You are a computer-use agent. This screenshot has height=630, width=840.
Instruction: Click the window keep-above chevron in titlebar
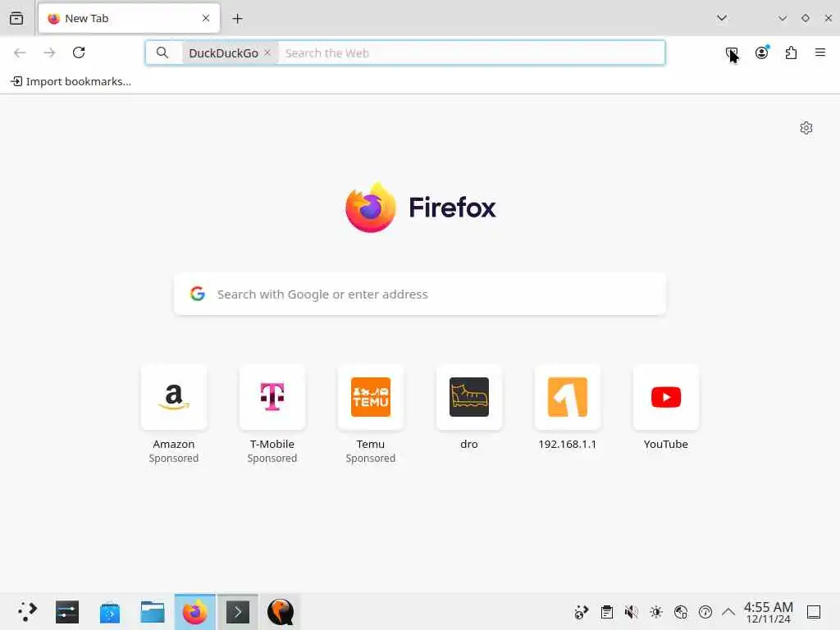pos(783,18)
